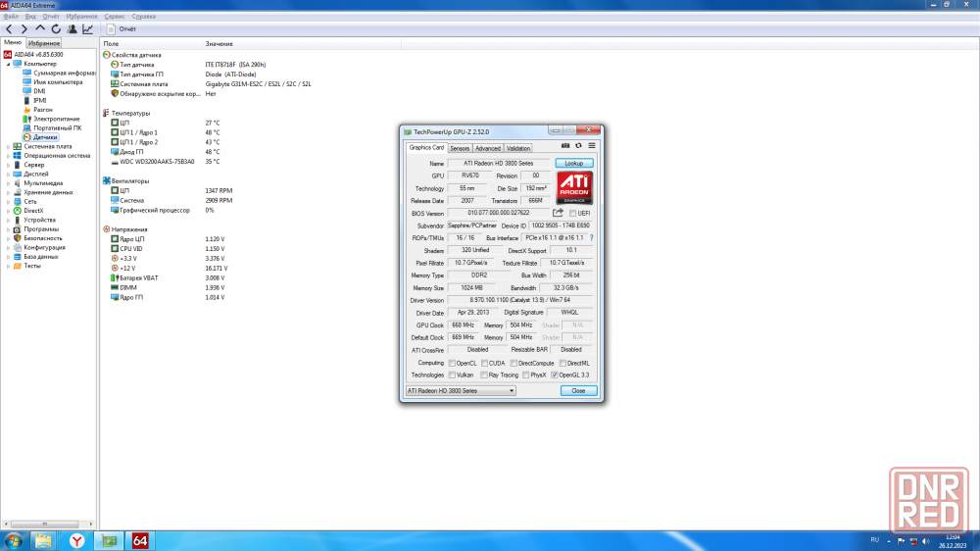Toggle the OpenGL 3.3 checkbox
This screenshot has width=980, height=551.
(555, 376)
